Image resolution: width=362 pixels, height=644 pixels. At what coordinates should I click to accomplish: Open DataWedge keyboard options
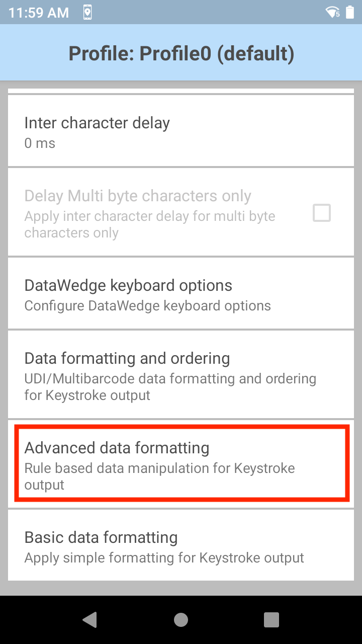(181, 293)
